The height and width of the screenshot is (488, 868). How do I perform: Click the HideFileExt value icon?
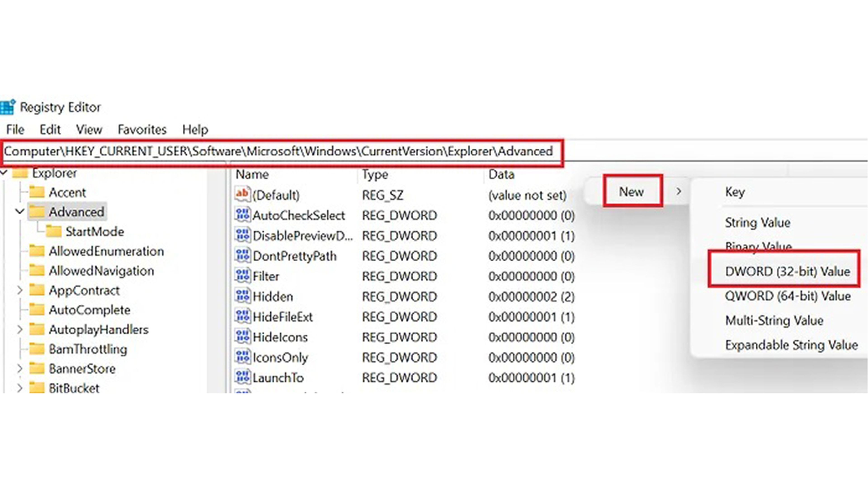242,317
